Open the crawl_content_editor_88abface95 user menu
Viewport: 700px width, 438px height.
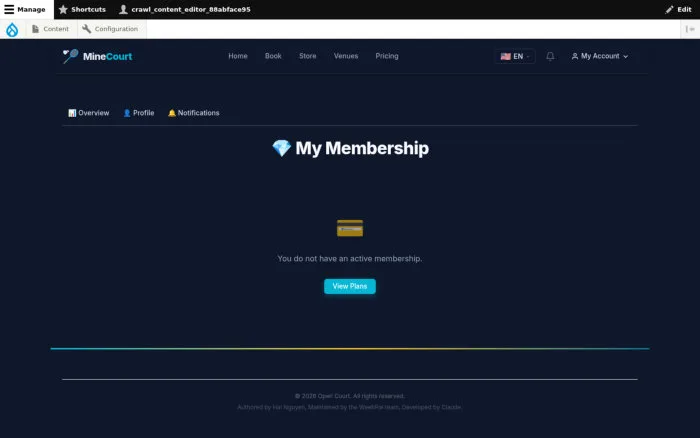pyautogui.click(x=185, y=9)
